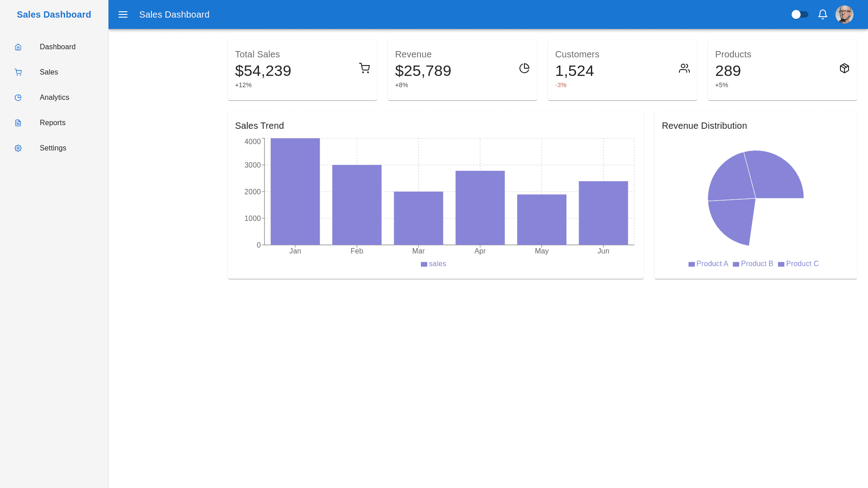The width and height of the screenshot is (868, 488).
Task: Open the Reports menu item
Action: point(52,123)
